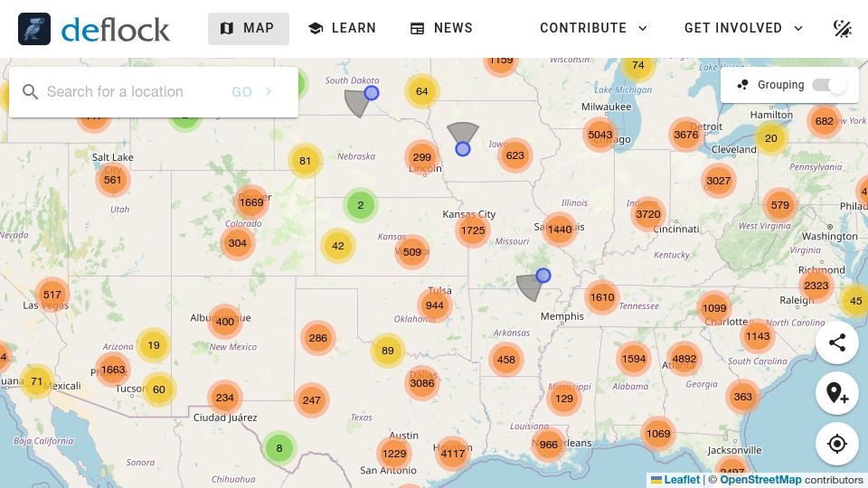
Task: Open the 3027 cluster in Ohio
Action: 719,181
